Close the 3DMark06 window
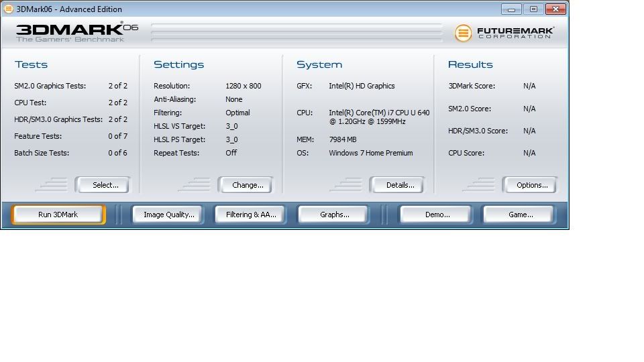Image resolution: width=644 pixels, height=362 pixels. 555,9
